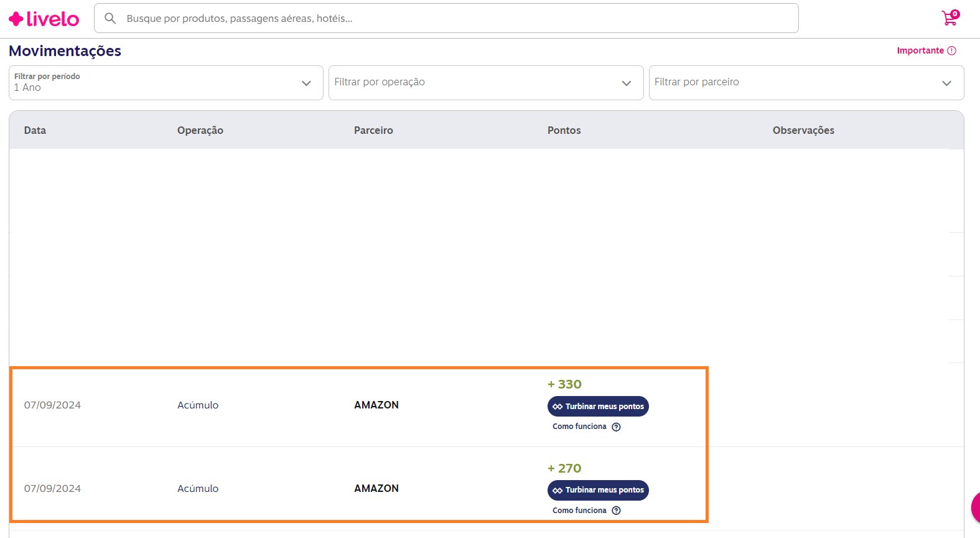
Task: Click Turbinar meus pontos for +330
Action: (598, 407)
